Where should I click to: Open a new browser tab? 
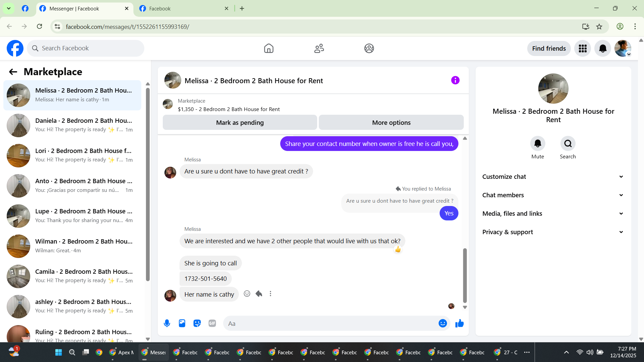(x=242, y=9)
